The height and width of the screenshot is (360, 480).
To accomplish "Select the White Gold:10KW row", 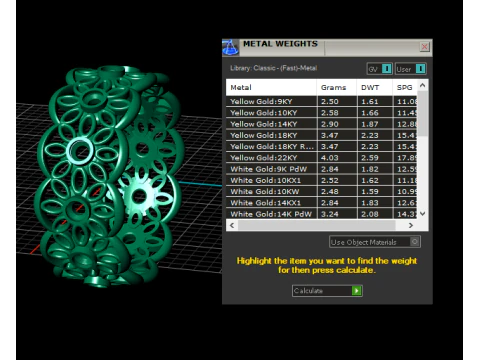I will [x=322, y=192].
